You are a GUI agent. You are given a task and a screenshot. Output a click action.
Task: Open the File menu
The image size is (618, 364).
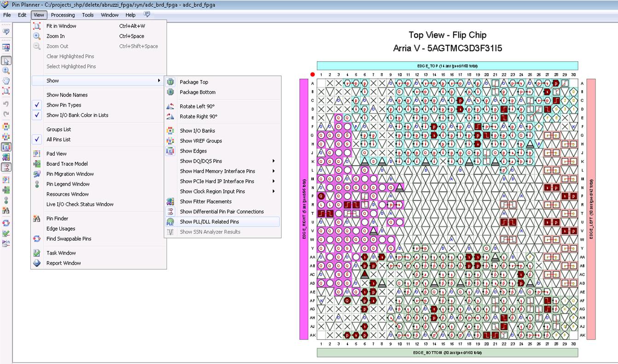click(x=7, y=15)
